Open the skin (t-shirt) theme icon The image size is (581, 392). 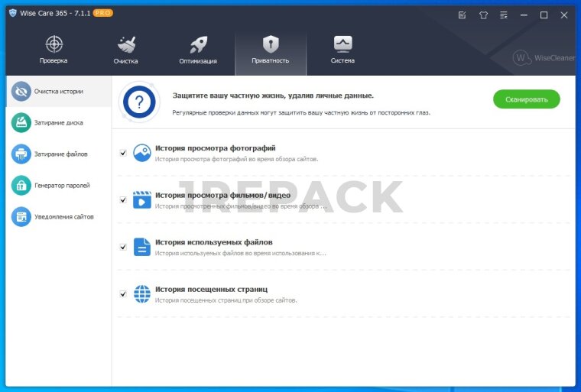(x=483, y=15)
